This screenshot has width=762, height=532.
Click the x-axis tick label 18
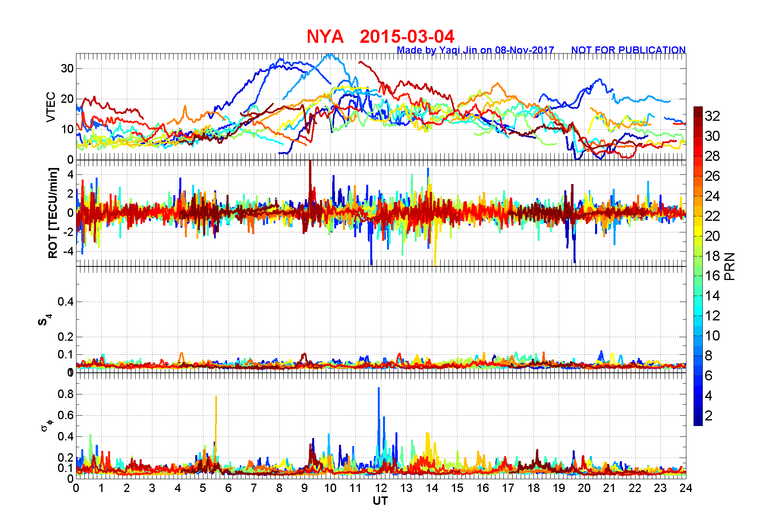point(533,488)
